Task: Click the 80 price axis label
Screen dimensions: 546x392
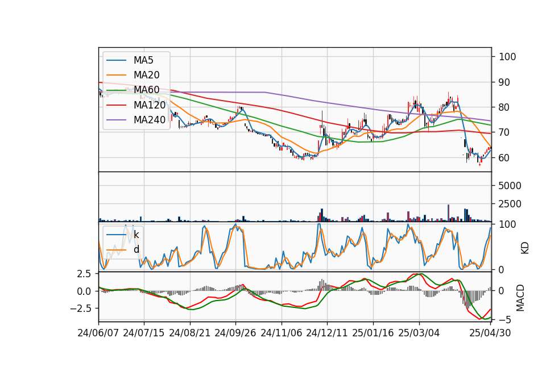Action: point(504,107)
